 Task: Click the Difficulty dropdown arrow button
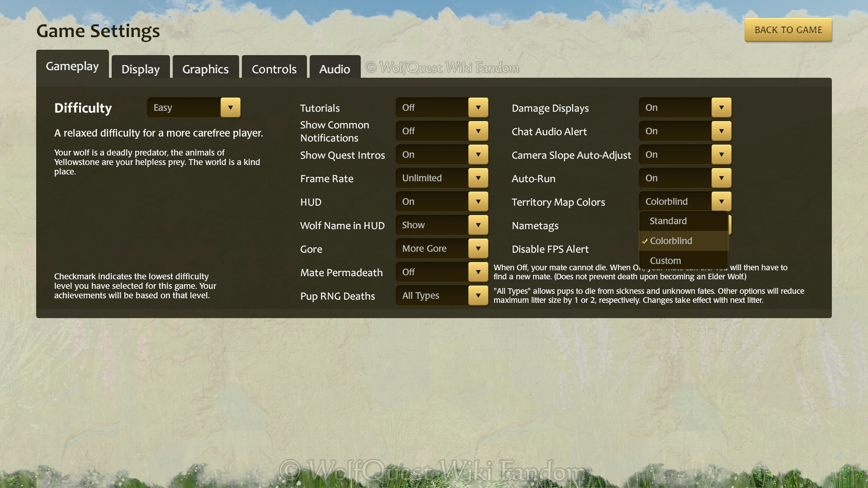230,108
